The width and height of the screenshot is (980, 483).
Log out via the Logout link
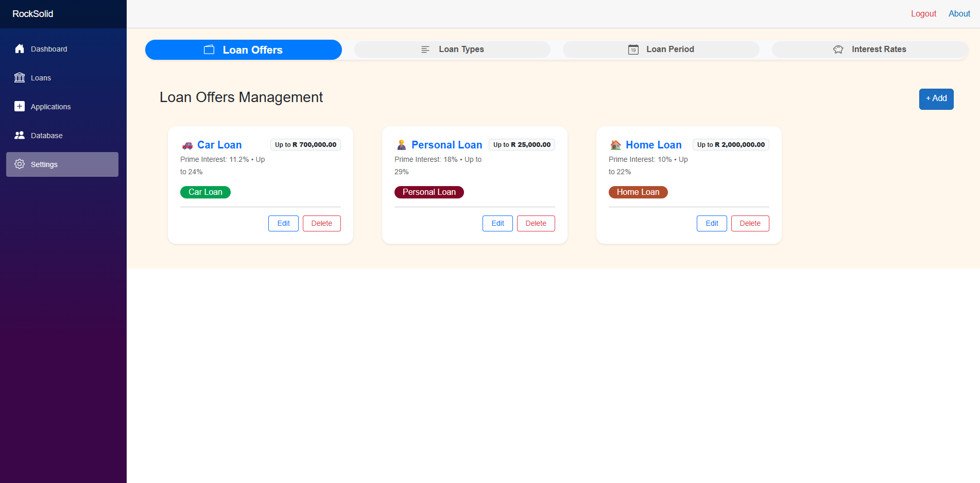pyautogui.click(x=923, y=14)
